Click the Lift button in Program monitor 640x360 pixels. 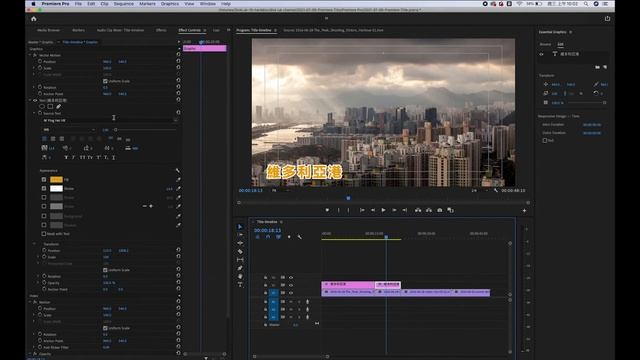[418, 210]
